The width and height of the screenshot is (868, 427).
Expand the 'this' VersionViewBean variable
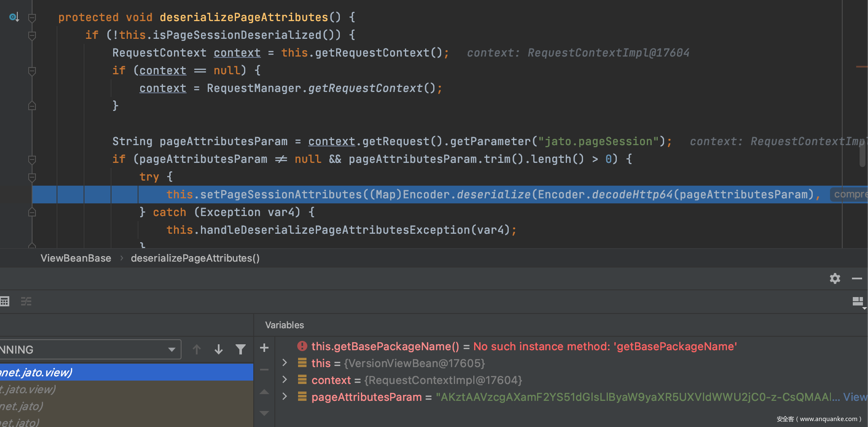(x=285, y=363)
